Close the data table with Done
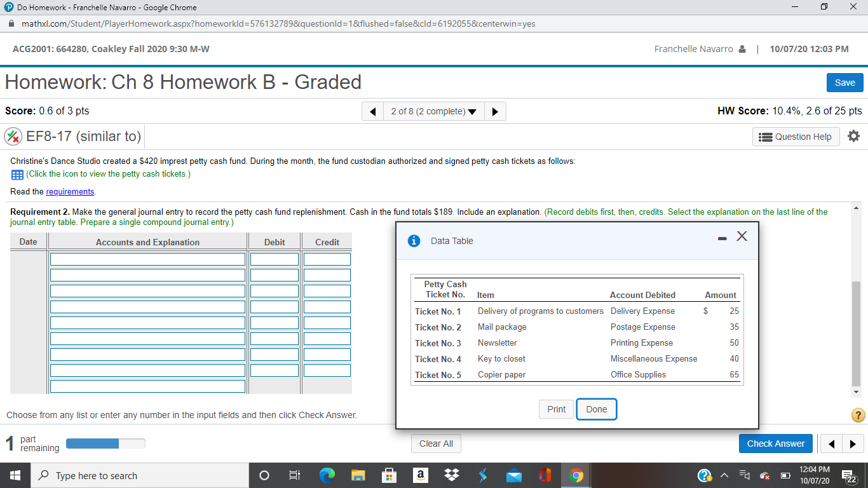The height and width of the screenshot is (488, 868). pyautogui.click(x=596, y=409)
